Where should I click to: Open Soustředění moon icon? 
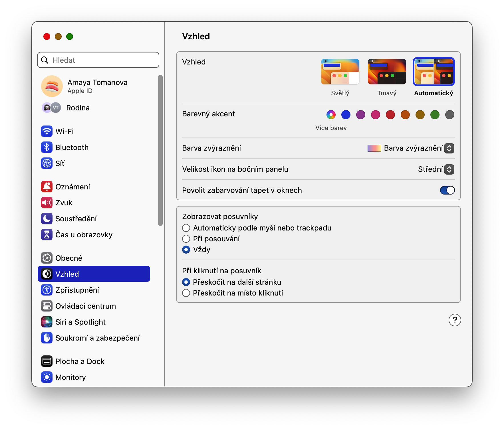click(x=47, y=218)
